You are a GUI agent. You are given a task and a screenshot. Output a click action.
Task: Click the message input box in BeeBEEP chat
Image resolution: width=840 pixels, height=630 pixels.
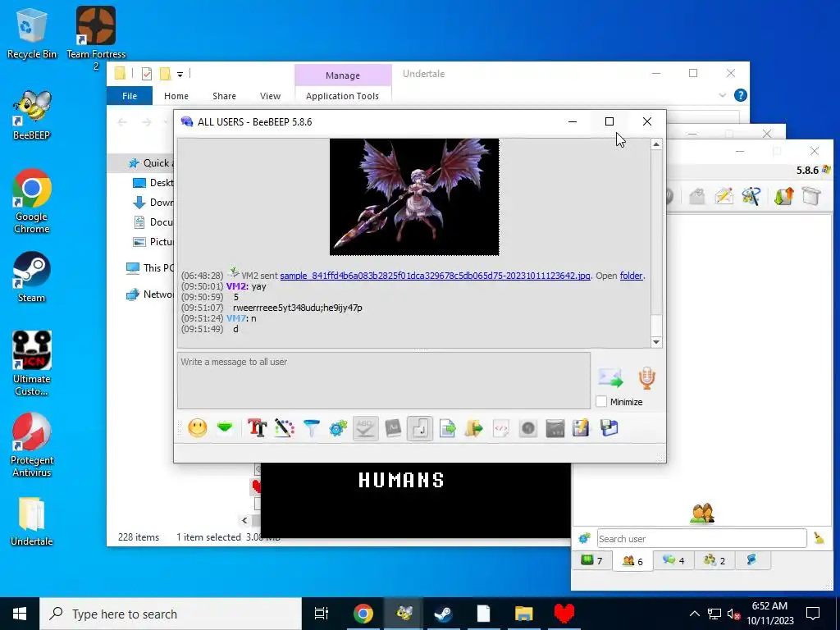(x=384, y=381)
